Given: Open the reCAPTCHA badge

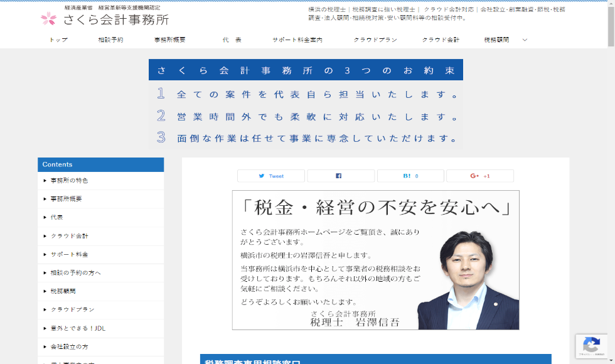Looking at the screenshot, I should point(591,346).
